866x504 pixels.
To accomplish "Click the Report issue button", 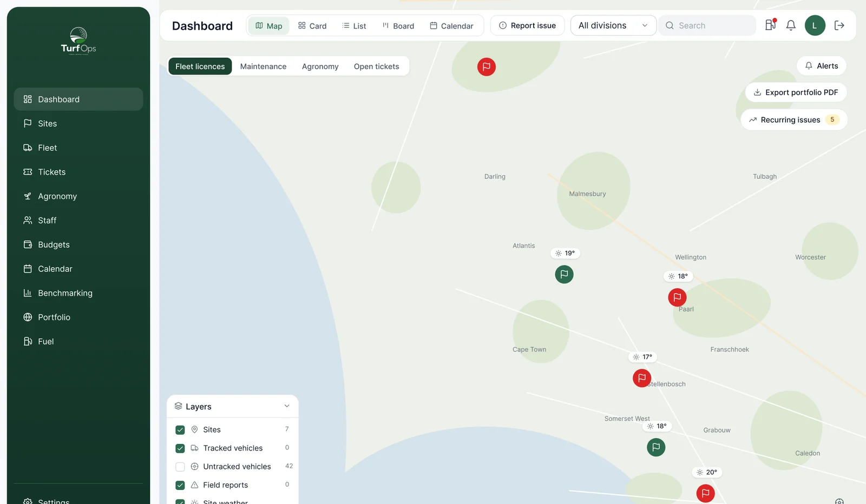I will tap(527, 25).
